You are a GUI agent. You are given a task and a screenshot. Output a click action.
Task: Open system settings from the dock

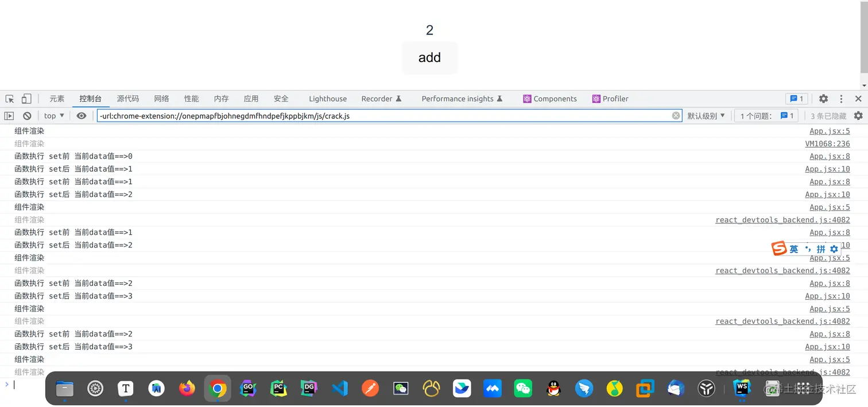click(95, 389)
